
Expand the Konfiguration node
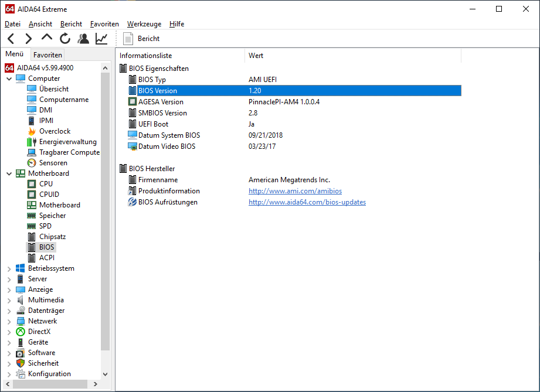[x=9, y=374]
